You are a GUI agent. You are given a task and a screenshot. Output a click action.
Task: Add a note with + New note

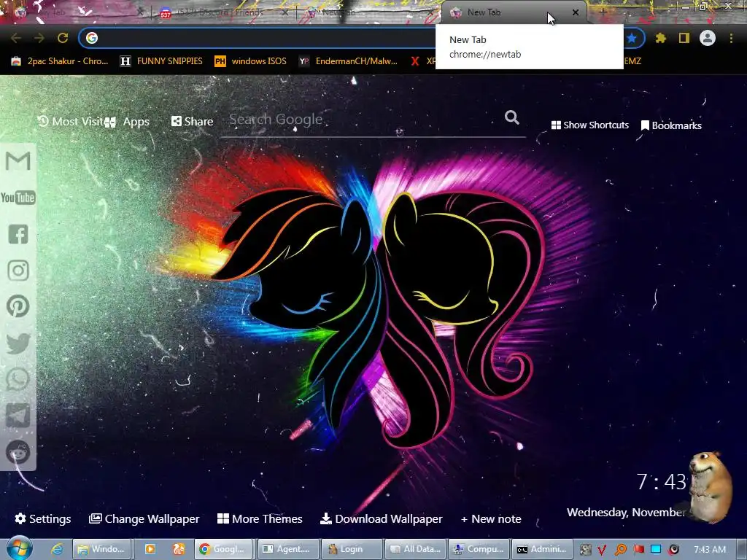(x=491, y=518)
